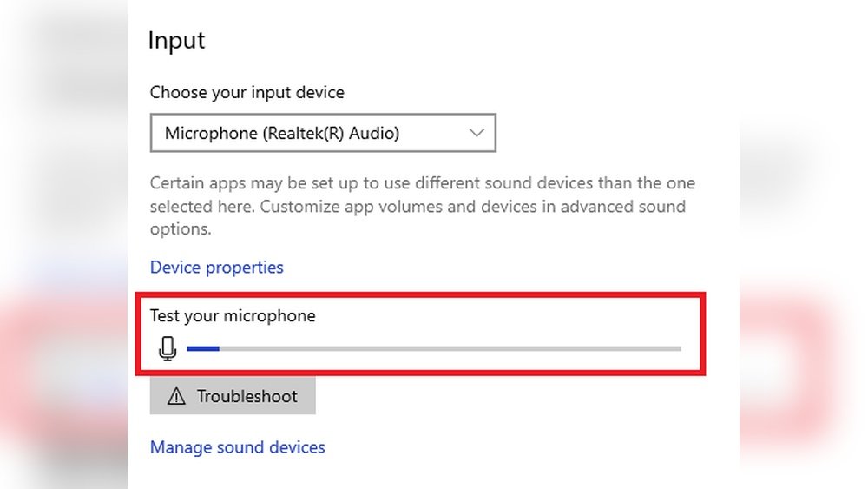This screenshot has height=489, width=868.
Task: Click the Choose your input device label
Action: pyautogui.click(x=247, y=92)
